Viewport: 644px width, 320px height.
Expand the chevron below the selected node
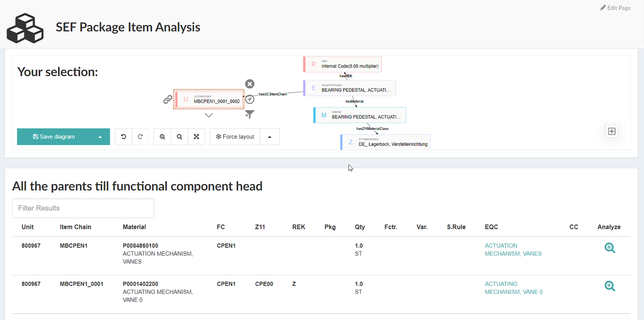tap(209, 115)
